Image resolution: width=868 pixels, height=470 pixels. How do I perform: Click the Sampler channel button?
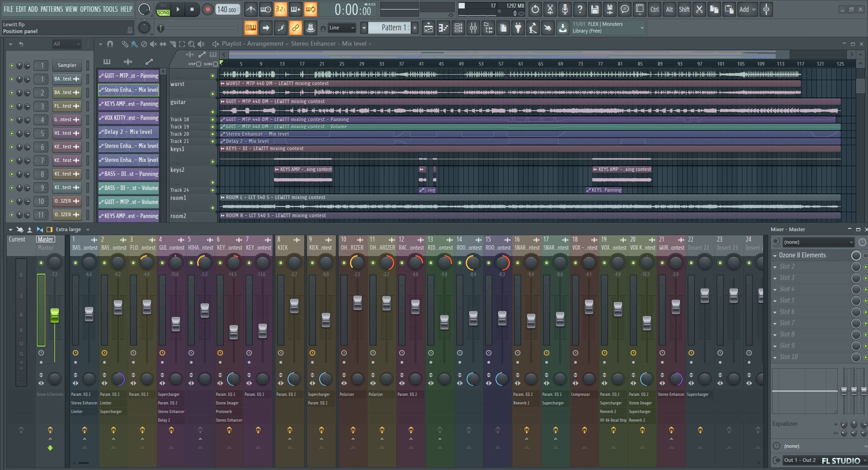click(x=67, y=66)
